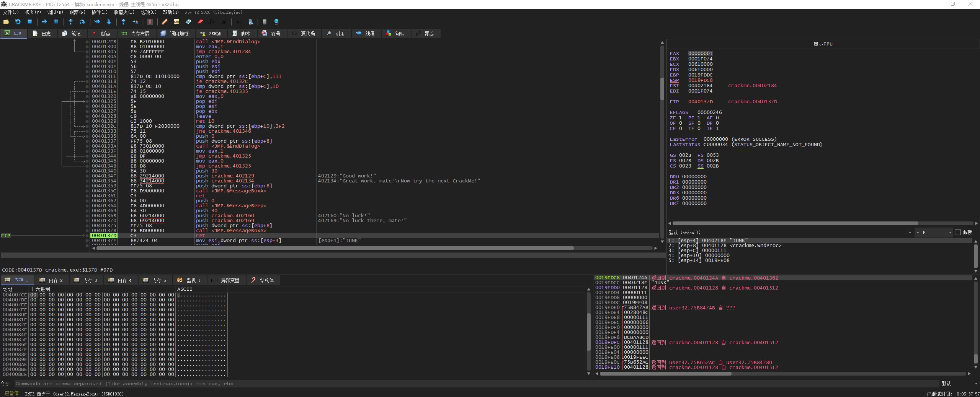Open the 调试(D) menu
The width and height of the screenshot is (980, 397).
coord(55,12)
